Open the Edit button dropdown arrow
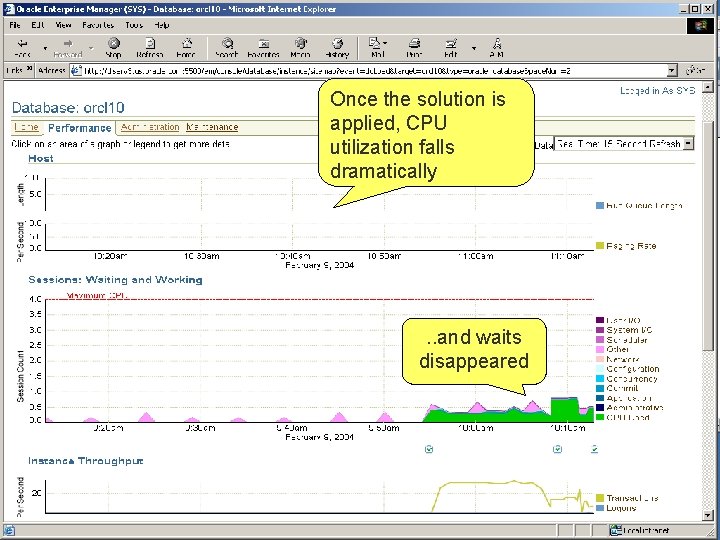The width and height of the screenshot is (720, 540). tap(474, 48)
